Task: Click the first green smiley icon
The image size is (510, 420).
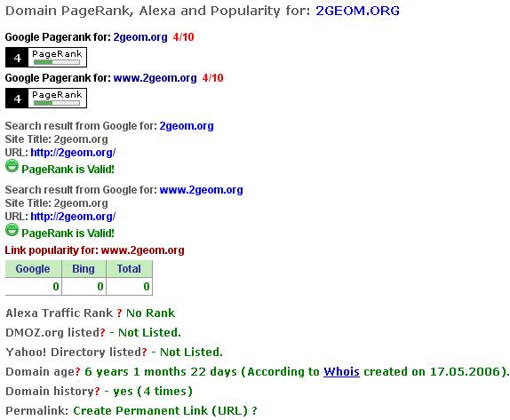Action: (12, 166)
